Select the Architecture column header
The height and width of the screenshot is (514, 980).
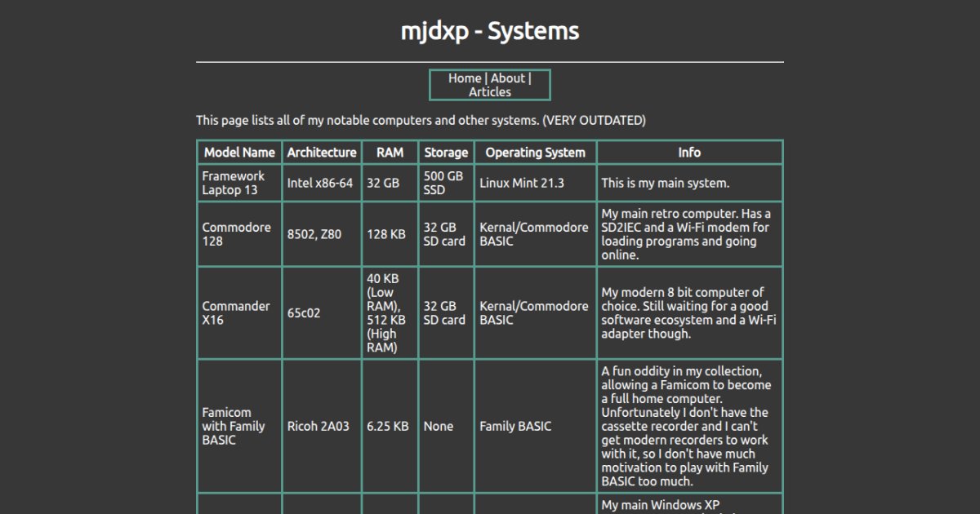pos(322,153)
